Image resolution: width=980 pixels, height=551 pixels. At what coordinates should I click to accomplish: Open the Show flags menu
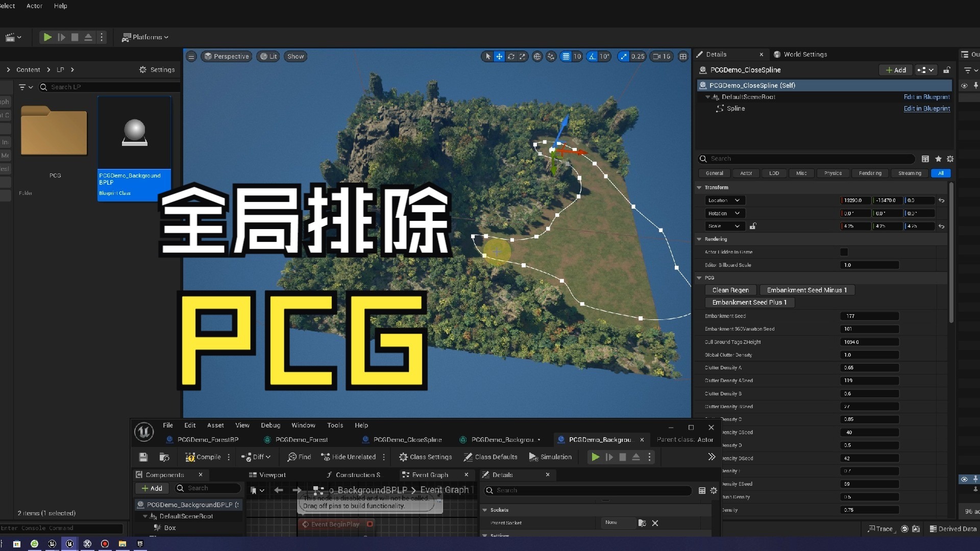[296, 57]
